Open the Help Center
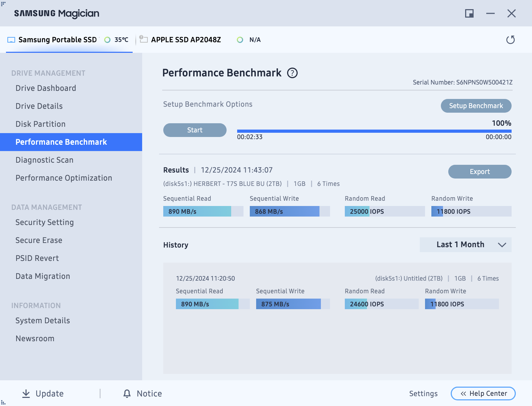532x406 pixels. [483, 393]
